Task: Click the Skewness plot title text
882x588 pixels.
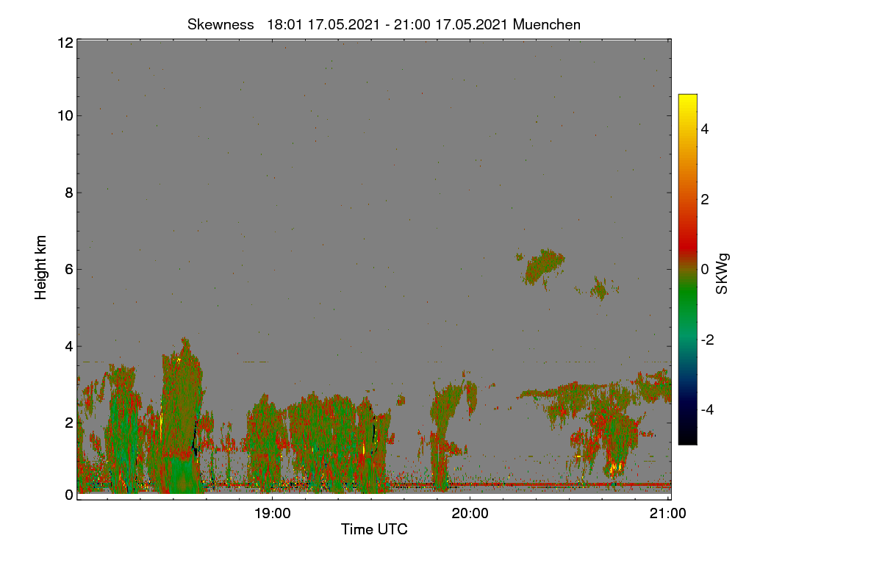Action: pos(384,24)
